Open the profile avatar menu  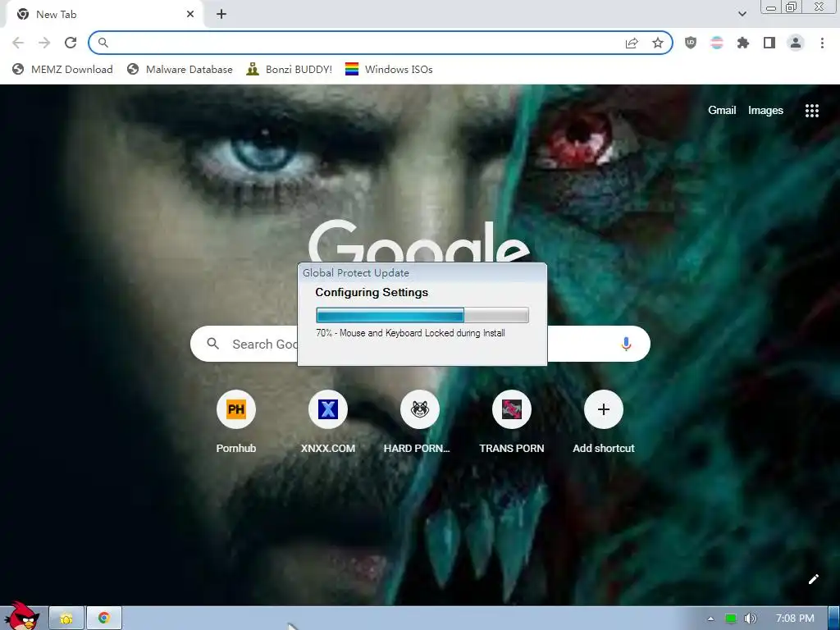[796, 43]
